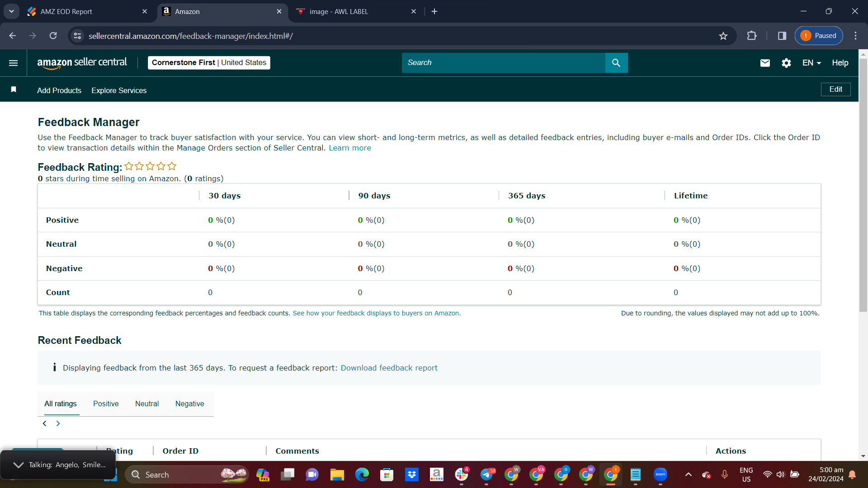The height and width of the screenshot is (488, 868).
Task: Close the image - AWL LABEL tab
Action: tap(414, 11)
